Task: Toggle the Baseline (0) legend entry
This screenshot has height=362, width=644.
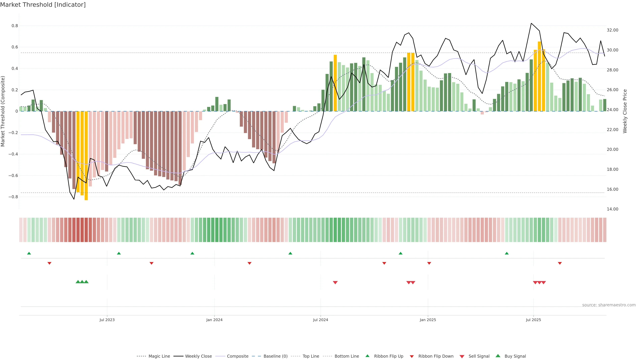Action: (275, 356)
